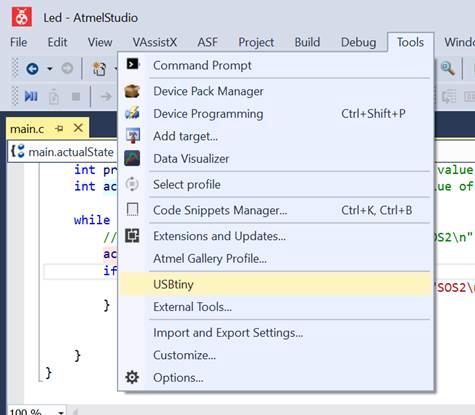This screenshot has width=475, height=415.
Task: Click the Device Pack Manager box icon
Action: pos(132,91)
